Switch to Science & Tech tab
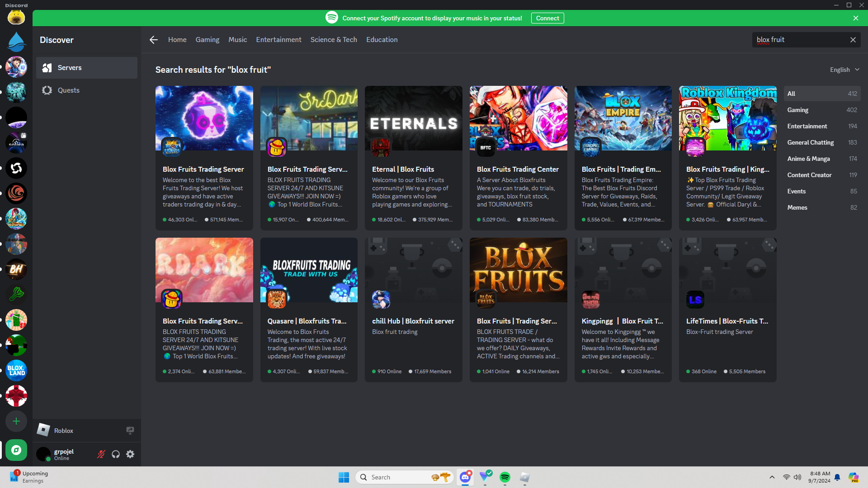The height and width of the screenshot is (488, 868). [333, 40]
